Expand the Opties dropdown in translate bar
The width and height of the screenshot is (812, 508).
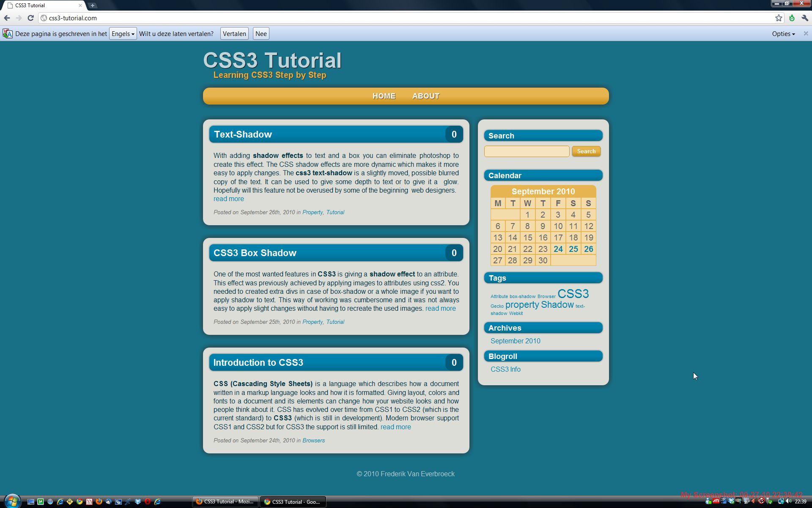(783, 34)
